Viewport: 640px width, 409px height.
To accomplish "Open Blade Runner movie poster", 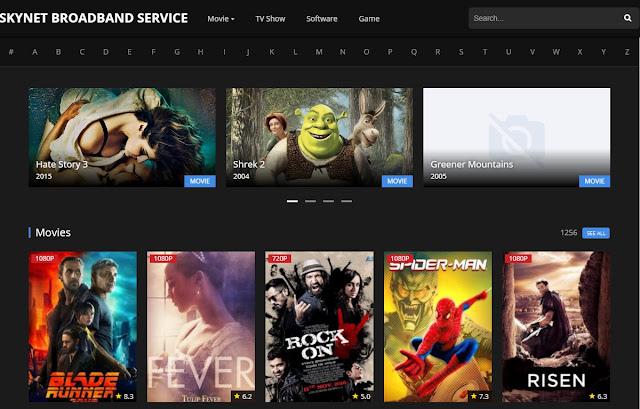I will click(x=83, y=327).
